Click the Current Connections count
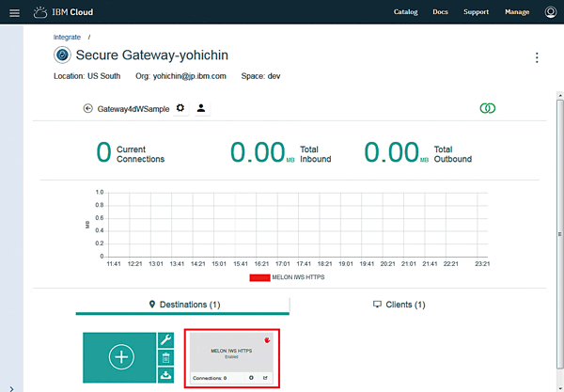This screenshot has width=564, height=392. 103,152
